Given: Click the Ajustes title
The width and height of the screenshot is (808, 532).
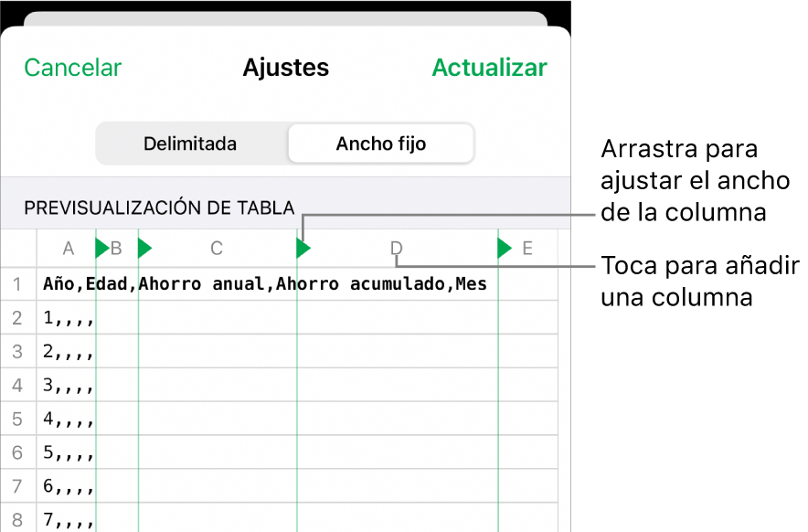Looking at the screenshot, I should [285, 68].
